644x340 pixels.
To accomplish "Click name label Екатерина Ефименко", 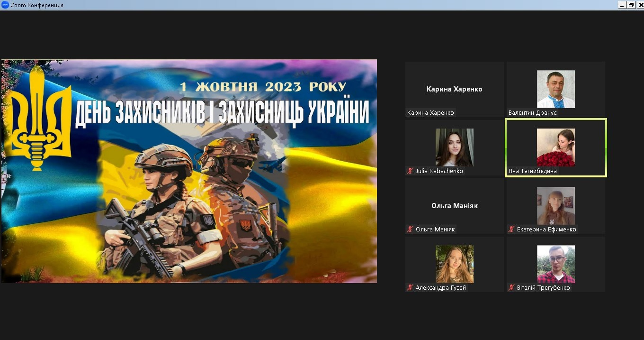I will (546, 230).
